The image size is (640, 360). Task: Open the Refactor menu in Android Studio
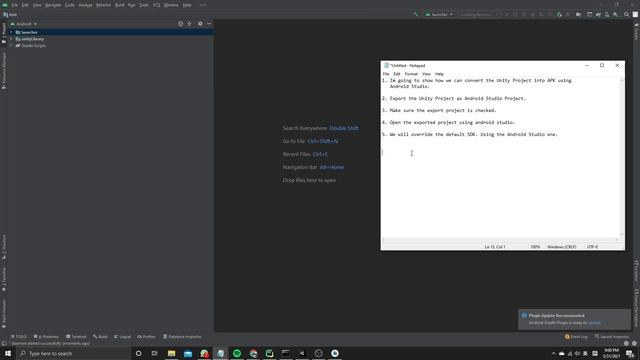[103, 5]
